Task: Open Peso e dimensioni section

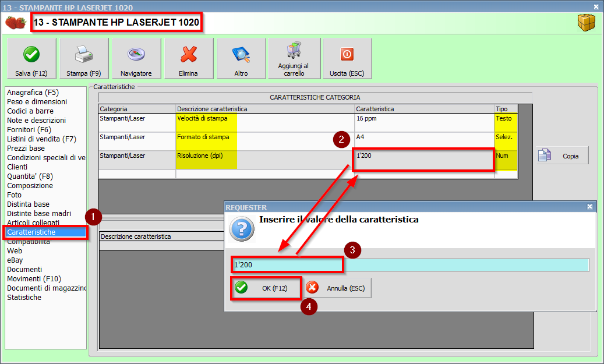Action: pos(37,102)
